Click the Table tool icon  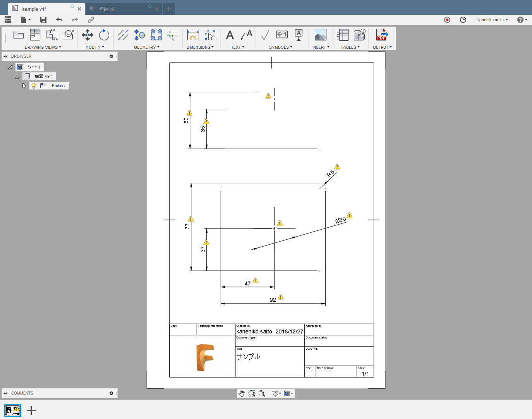tap(343, 35)
